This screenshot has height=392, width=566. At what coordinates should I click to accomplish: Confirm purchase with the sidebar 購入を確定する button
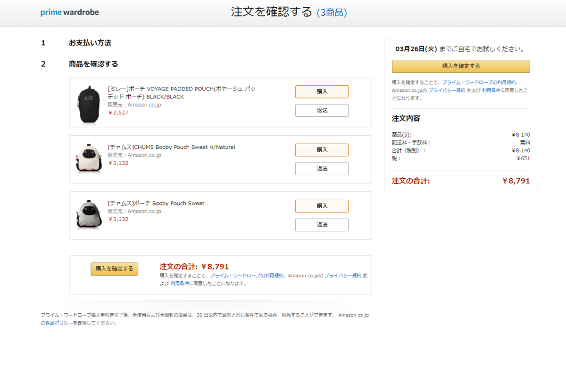tap(461, 66)
